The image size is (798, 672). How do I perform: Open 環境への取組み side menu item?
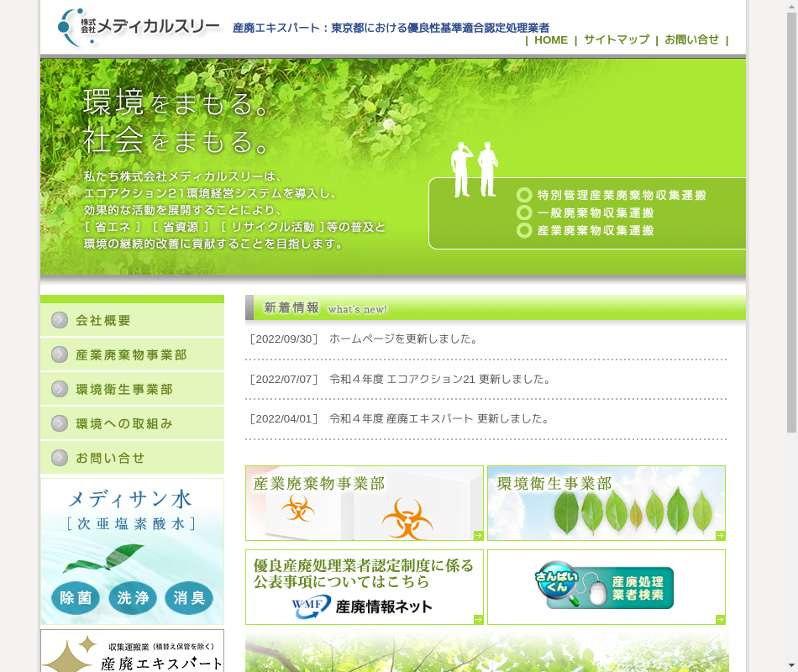click(133, 423)
